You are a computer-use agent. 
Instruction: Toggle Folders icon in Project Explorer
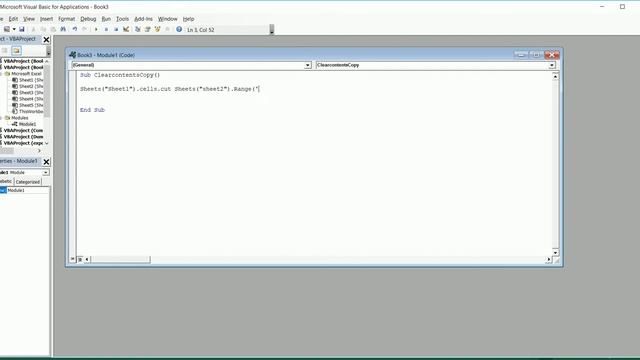pos(16,51)
